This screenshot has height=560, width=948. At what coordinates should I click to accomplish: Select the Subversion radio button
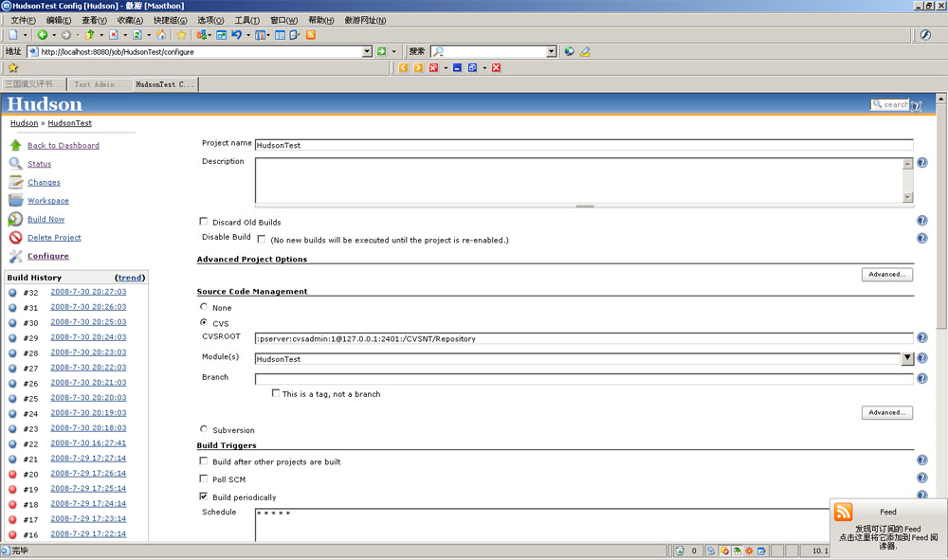(204, 429)
